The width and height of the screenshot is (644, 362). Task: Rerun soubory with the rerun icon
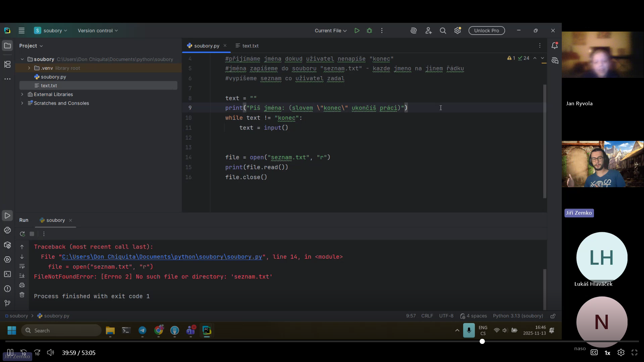(x=22, y=234)
